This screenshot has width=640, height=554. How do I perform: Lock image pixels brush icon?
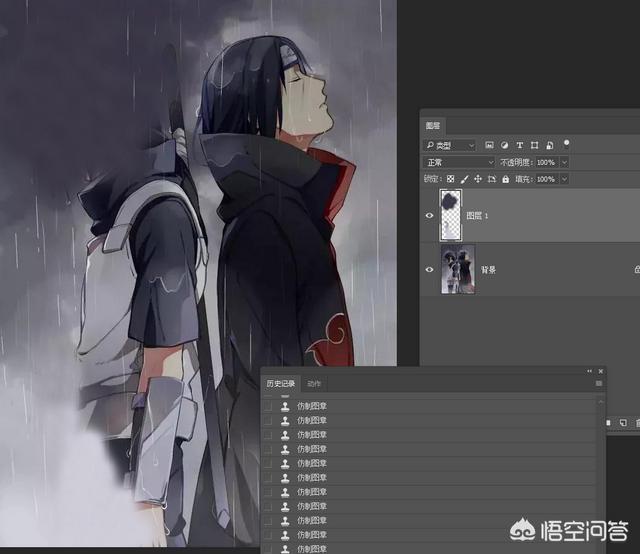464,179
